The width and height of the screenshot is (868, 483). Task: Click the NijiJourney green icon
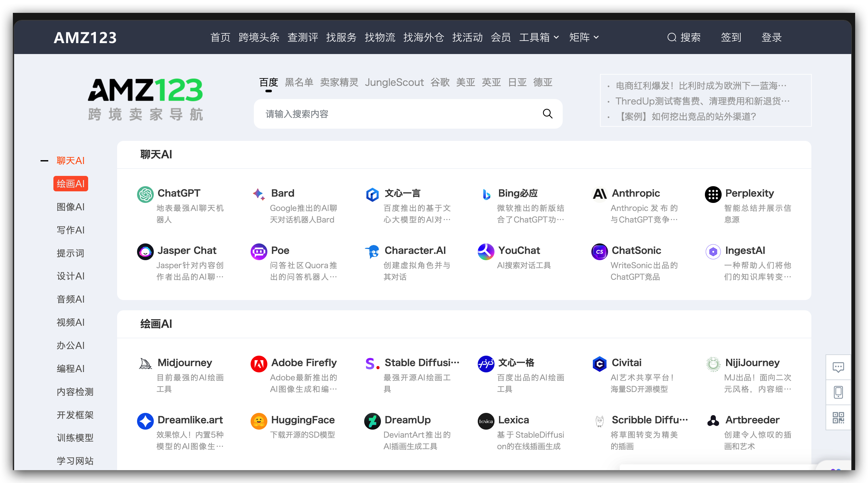click(713, 364)
